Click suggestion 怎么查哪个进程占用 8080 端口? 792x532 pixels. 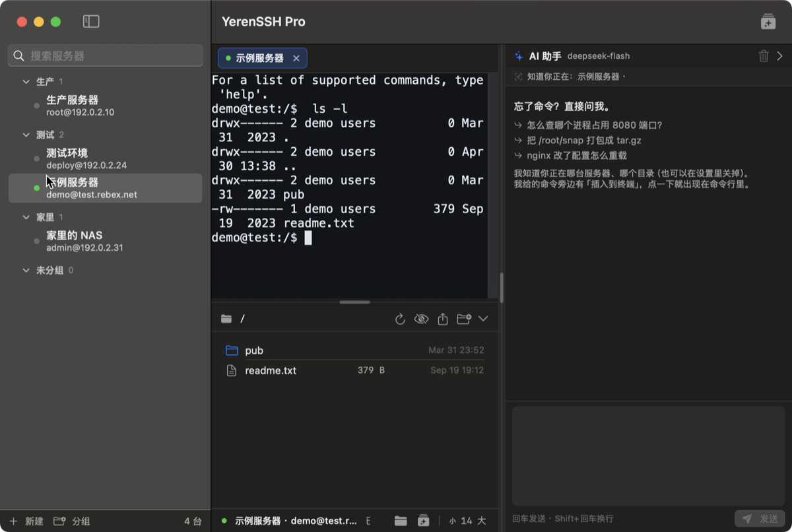point(588,125)
